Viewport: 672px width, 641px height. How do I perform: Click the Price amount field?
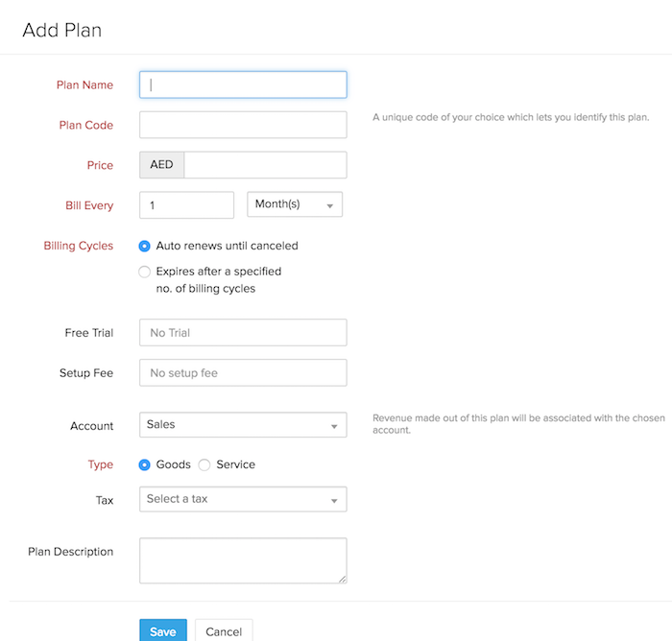tap(264, 165)
